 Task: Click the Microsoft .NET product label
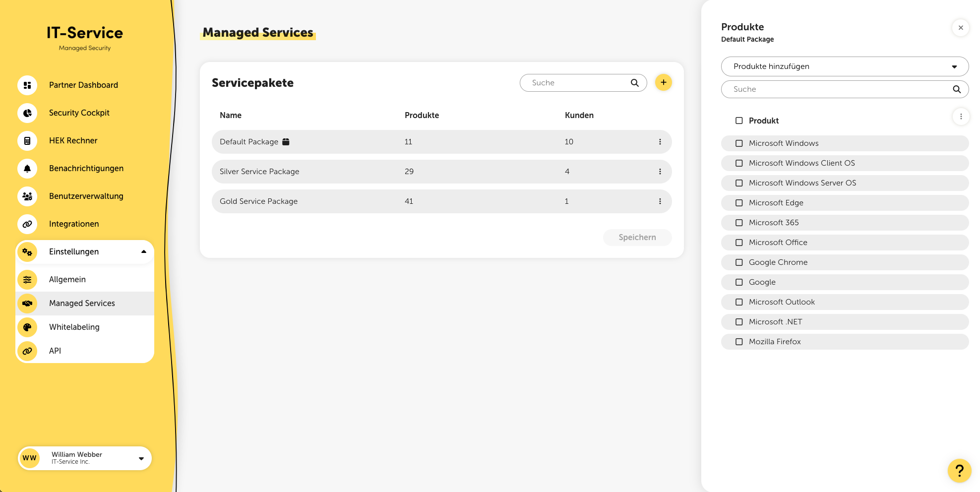[x=775, y=322]
